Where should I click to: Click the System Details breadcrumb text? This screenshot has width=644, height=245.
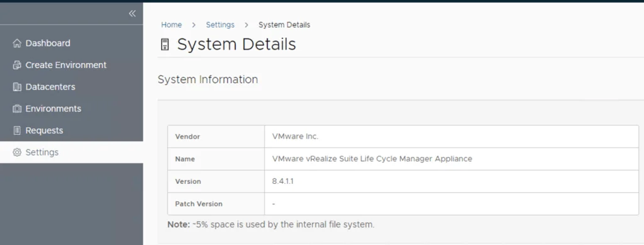click(x=284, y=25)
